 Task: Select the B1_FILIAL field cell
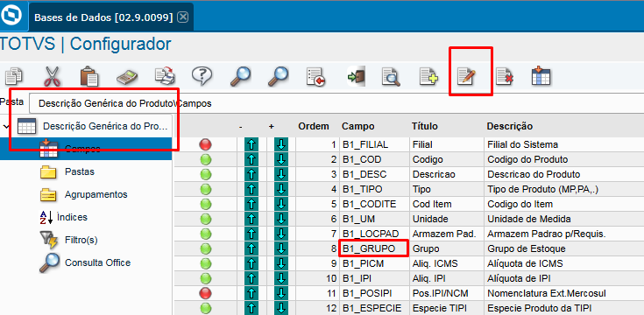point(375,144)
